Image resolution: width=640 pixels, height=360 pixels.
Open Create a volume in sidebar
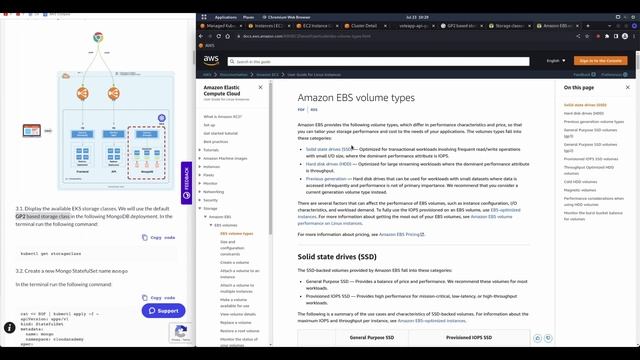(234, 262)
